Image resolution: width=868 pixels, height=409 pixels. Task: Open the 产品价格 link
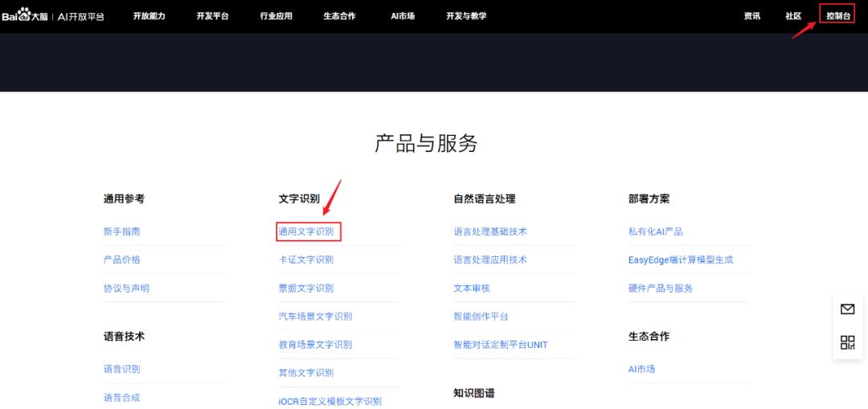(x=122, y=260)
